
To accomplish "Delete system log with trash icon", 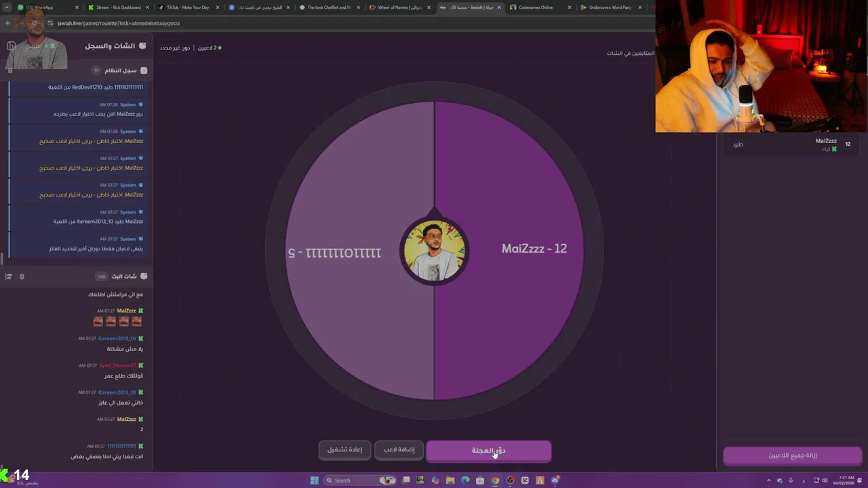I will 9,70.
